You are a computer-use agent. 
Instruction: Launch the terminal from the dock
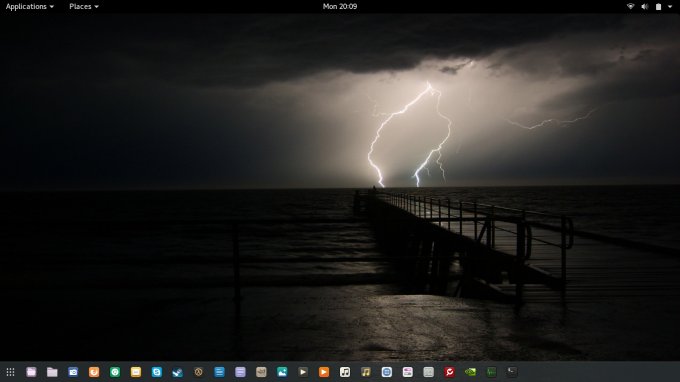512,372
